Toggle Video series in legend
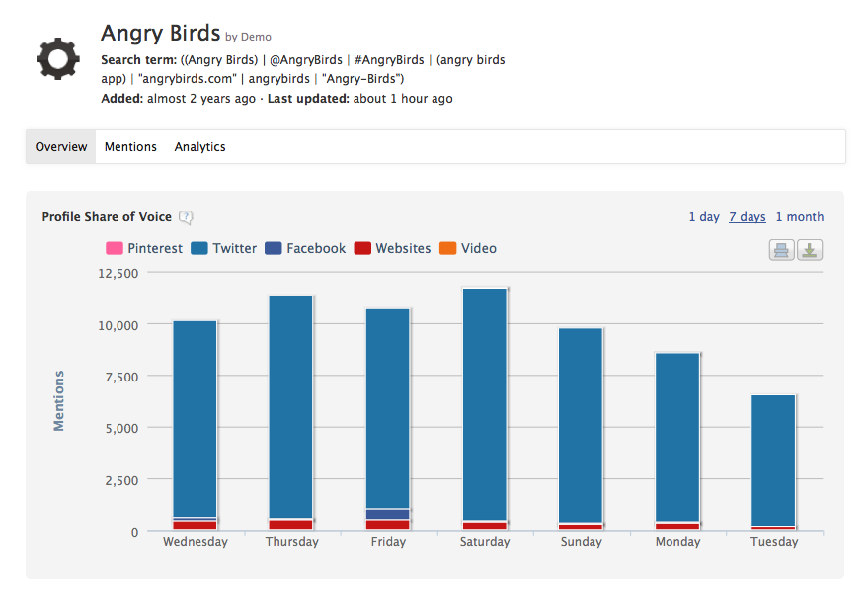 [468, 249]
